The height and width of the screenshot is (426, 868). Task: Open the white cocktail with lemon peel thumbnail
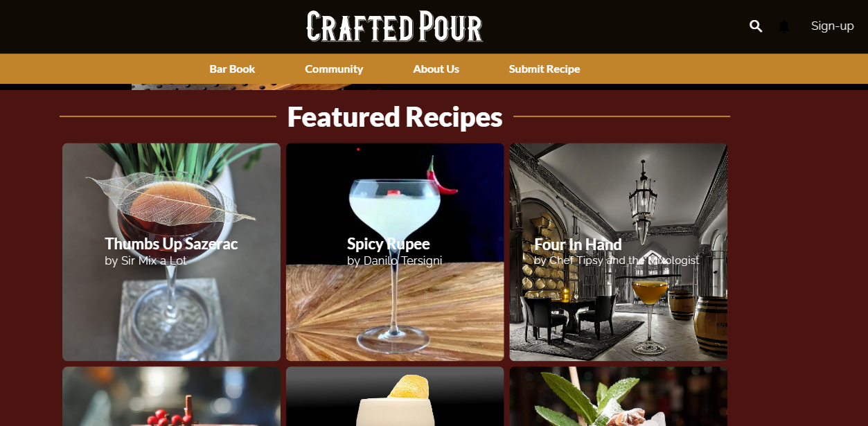click(x=395, y=396)
